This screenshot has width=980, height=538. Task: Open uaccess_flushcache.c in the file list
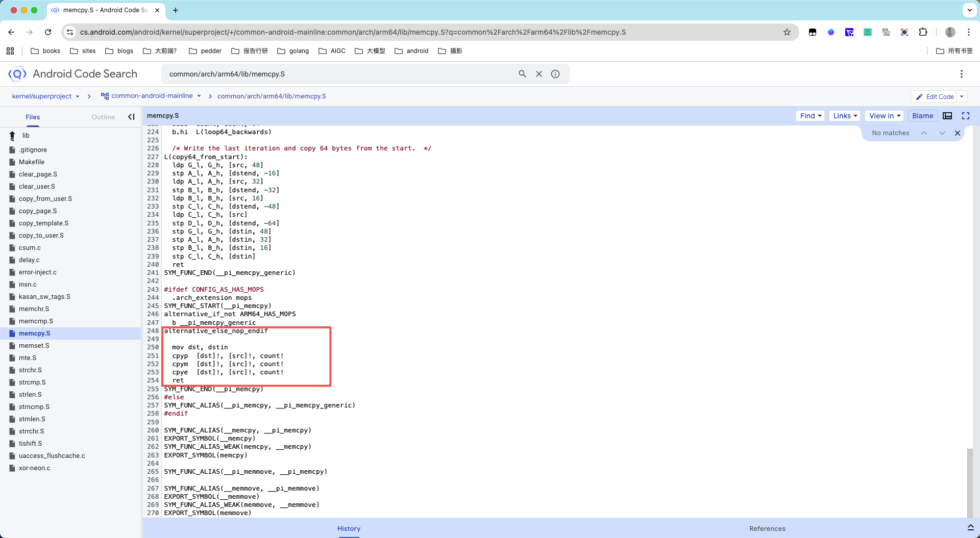[x=52, y=456]
